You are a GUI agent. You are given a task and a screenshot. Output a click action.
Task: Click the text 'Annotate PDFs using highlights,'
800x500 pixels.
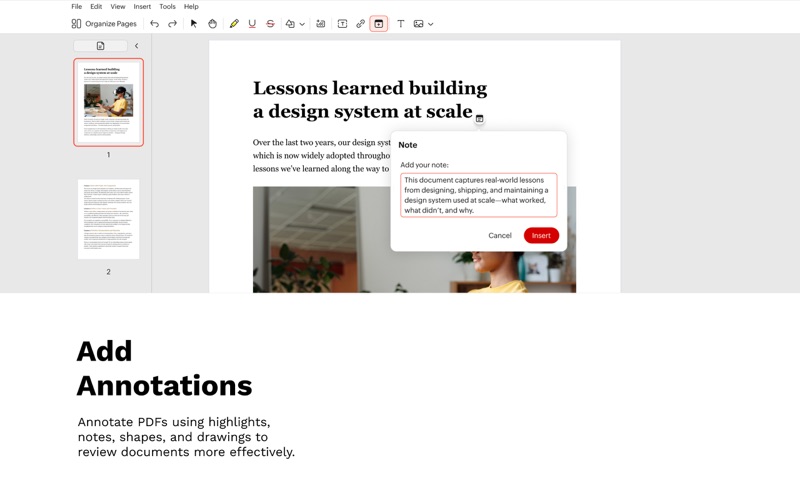coord(174,422)
